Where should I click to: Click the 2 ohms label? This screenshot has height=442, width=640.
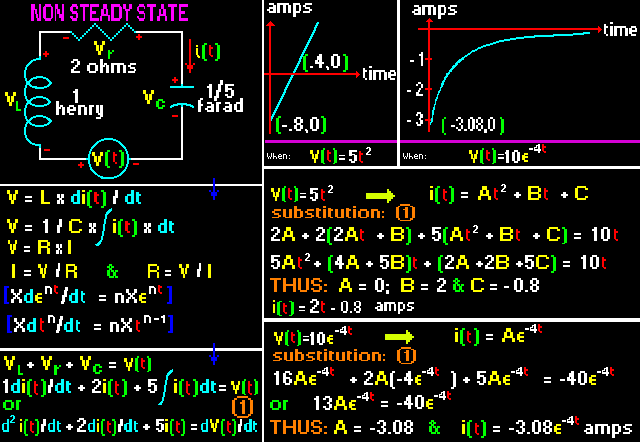pos(103,67)
